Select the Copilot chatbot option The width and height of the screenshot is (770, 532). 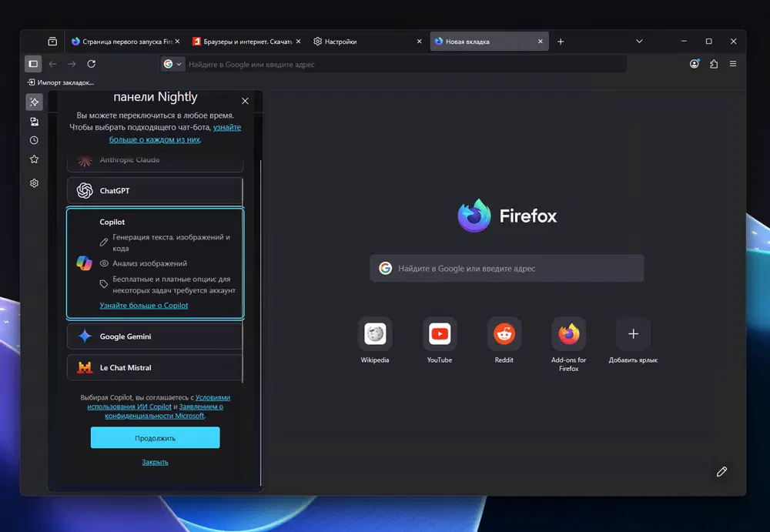156,263
